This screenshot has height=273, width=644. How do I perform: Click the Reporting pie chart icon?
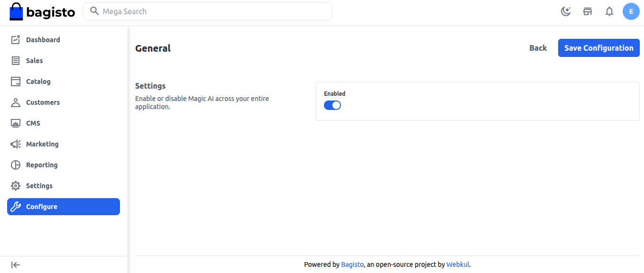point(16,165)
